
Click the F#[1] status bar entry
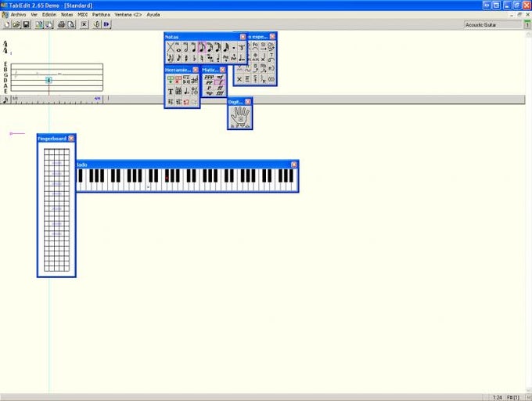pos(513,397)
